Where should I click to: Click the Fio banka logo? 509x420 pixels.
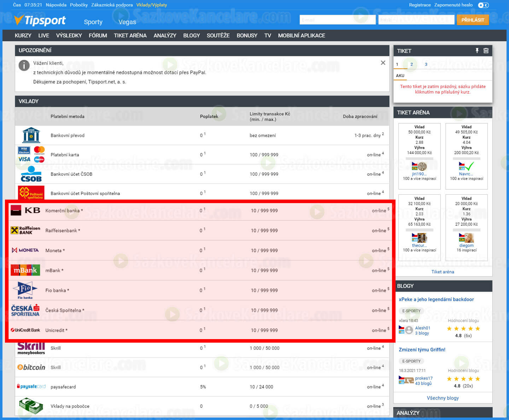point(25,290)
